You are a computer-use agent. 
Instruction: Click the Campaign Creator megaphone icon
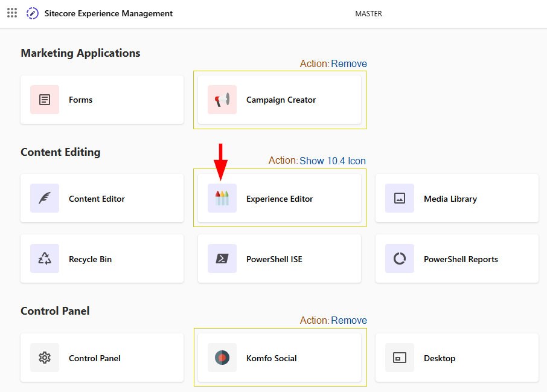(x=222, y=100)
